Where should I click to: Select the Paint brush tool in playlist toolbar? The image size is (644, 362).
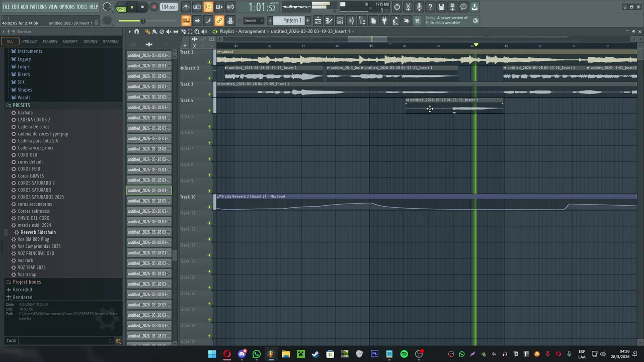point(155,31)
